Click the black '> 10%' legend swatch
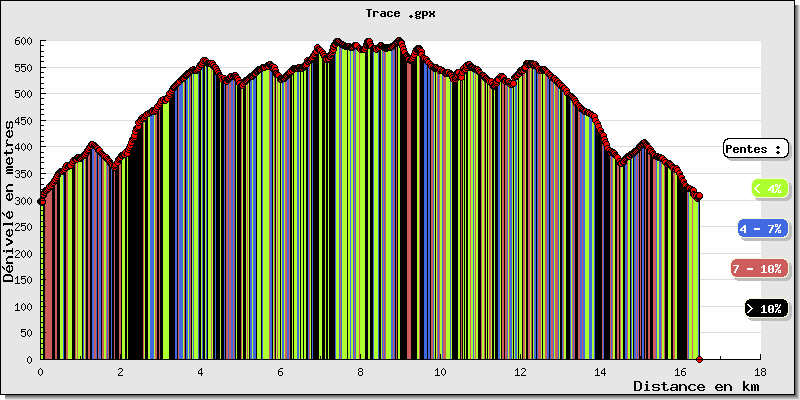Screen dimensions: 800x400 [x=764, y=309]
